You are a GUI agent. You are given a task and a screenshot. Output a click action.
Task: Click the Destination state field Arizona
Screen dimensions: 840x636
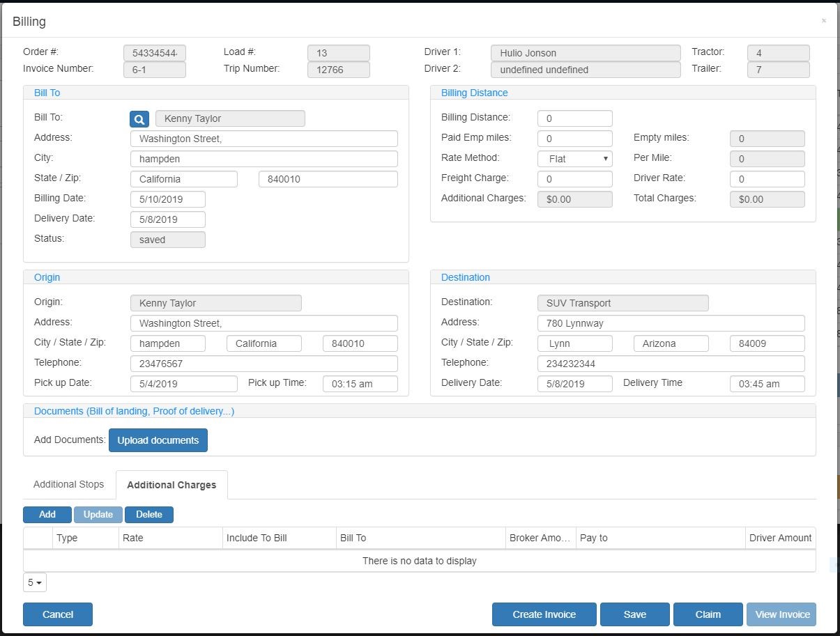pos(671,343)
